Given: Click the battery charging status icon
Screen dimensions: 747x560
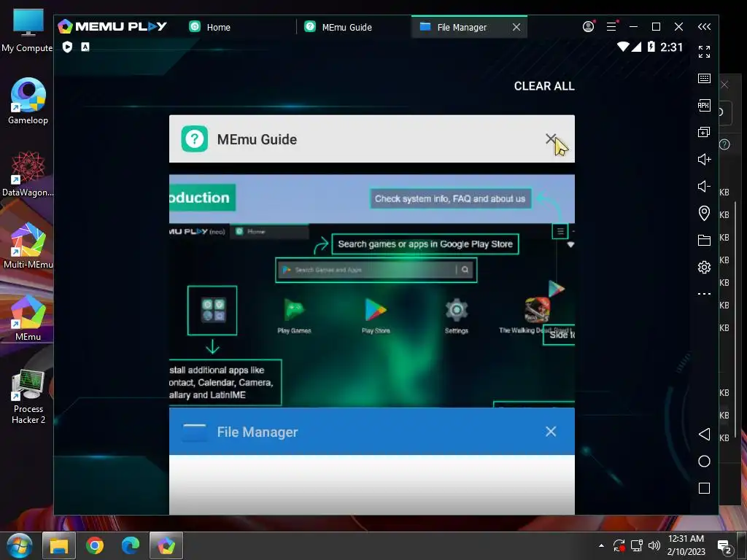Looking at the screenshot, I should point(651,47).
